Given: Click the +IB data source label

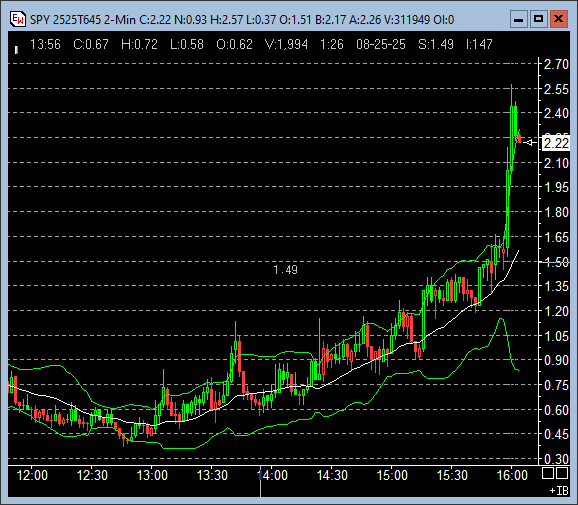Looking at the screenshot, I should point(559,491).
